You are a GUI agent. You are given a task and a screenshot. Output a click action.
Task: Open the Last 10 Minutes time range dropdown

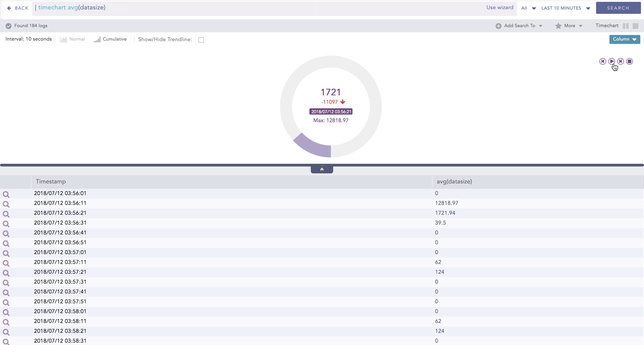(566, 8)
